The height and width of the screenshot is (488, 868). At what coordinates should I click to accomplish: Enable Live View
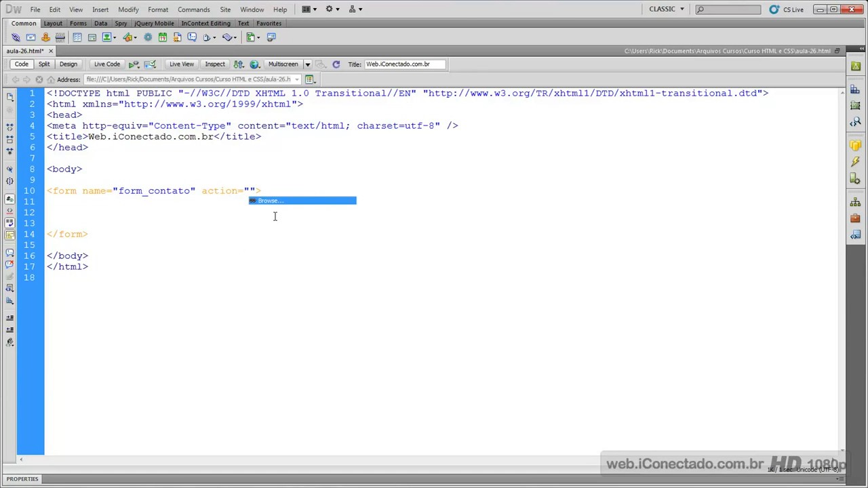[x=182, y=64]
